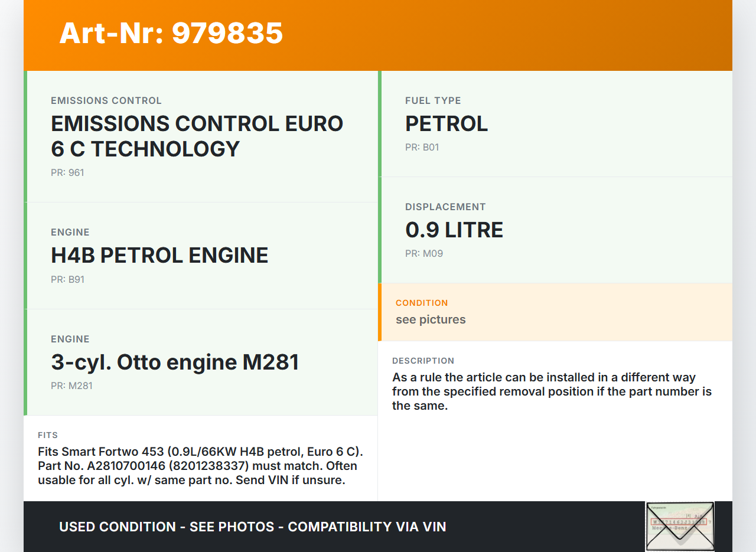
Task: Click the FUEL TYPE label
Action: pos(433,101)
